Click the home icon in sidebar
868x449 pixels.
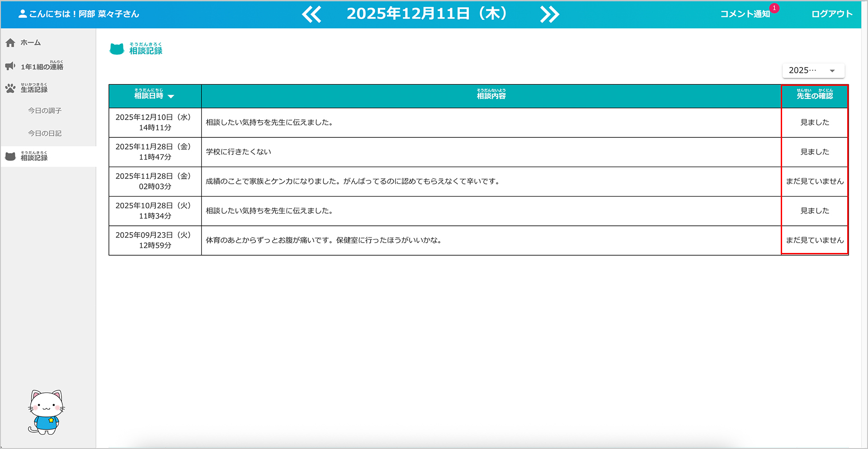click(10, 43)
